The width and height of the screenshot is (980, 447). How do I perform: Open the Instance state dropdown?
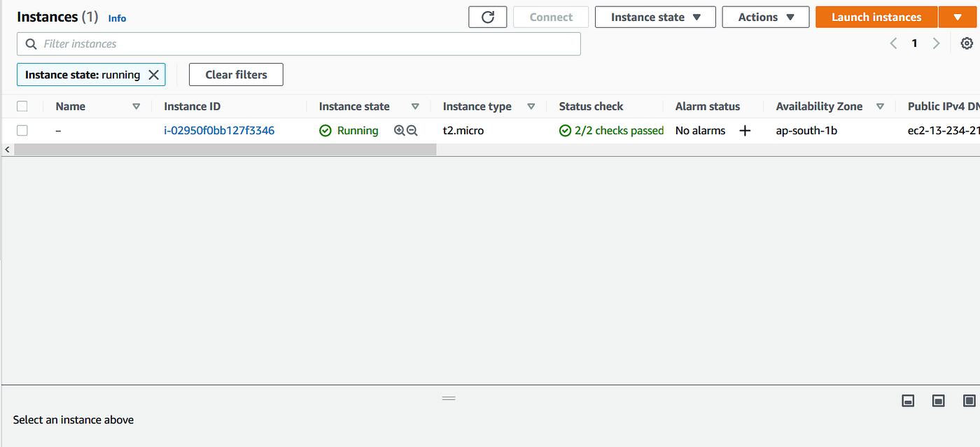click(x=655, y=17)
